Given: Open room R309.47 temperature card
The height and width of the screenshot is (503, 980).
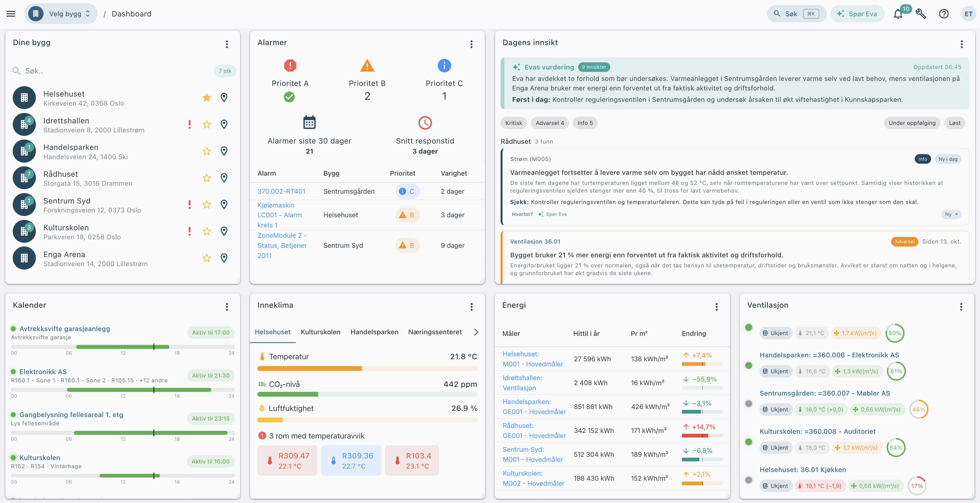Looking at the screenshot, I should click(287, 460).
